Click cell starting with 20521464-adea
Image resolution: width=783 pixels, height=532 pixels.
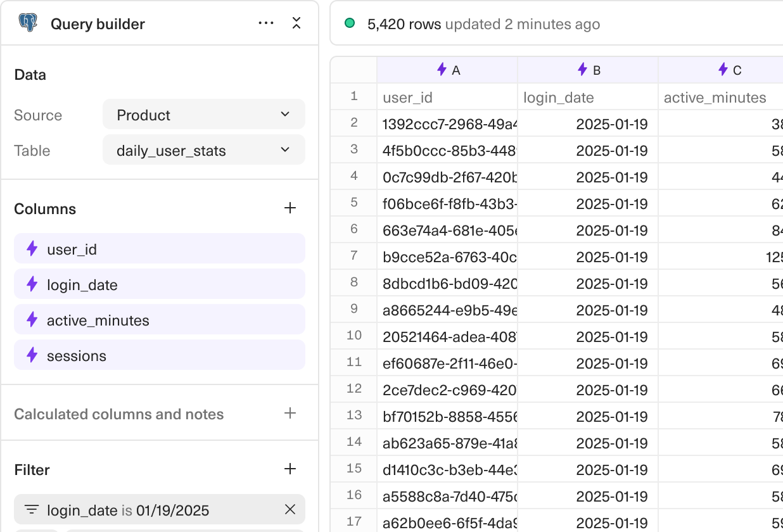coord(447,336)
